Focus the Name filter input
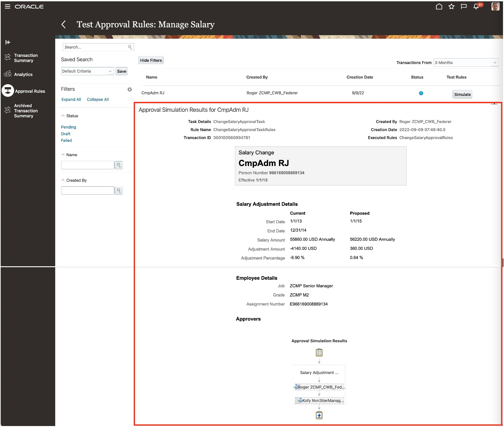This screenshot has width=504, height=428. point(87,165)
